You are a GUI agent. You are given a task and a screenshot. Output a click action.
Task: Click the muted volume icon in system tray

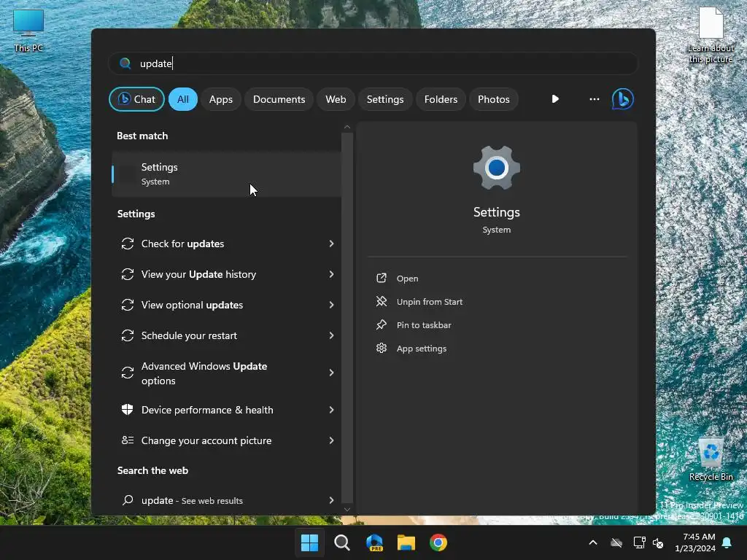tap(658, 542)
